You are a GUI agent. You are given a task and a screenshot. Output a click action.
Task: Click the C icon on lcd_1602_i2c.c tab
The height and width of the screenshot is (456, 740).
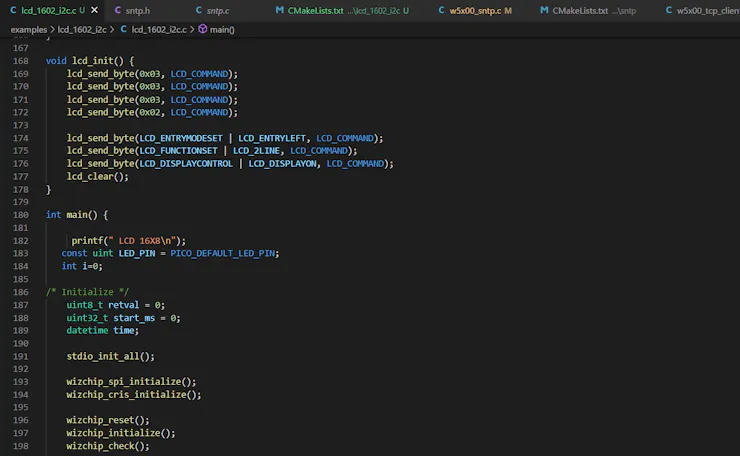pos(13,10)
